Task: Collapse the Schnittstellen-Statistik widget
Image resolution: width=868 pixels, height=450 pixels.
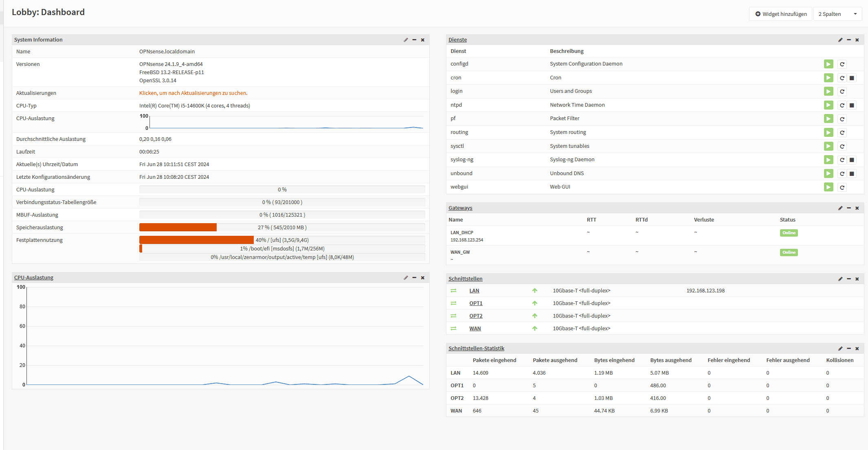Action: click(x=849, y=349)
